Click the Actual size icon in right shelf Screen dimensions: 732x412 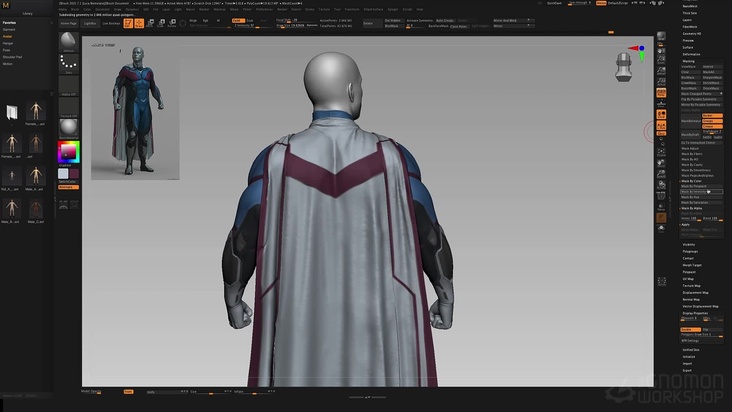[661, 70]
